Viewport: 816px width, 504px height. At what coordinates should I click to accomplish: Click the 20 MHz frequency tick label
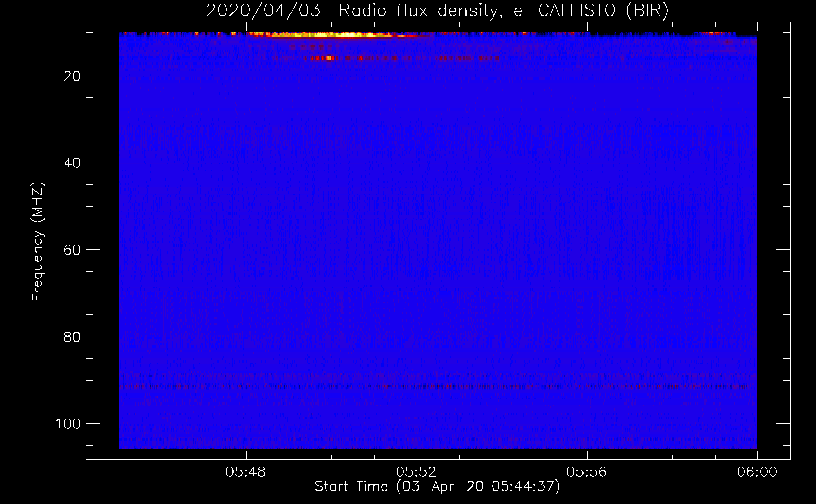[73, 76]
